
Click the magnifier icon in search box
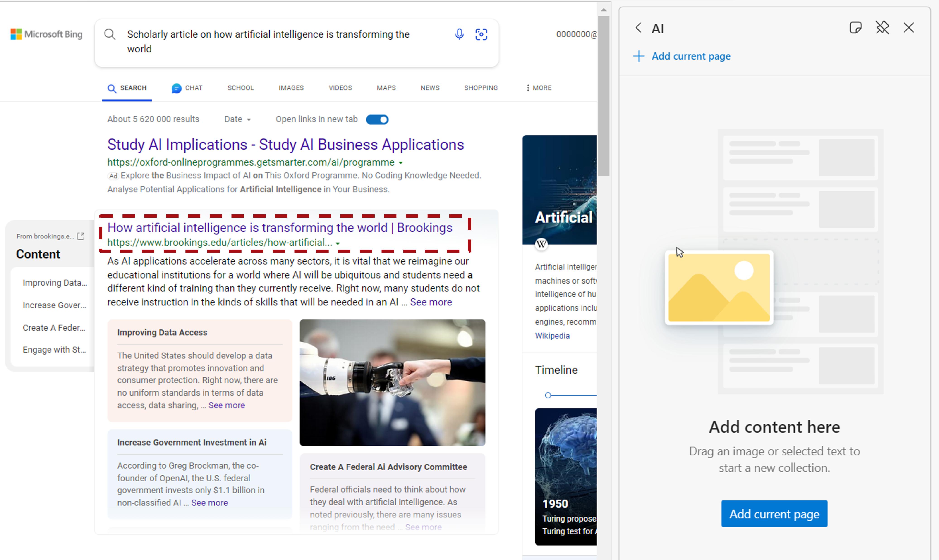(x=110, y=34)
